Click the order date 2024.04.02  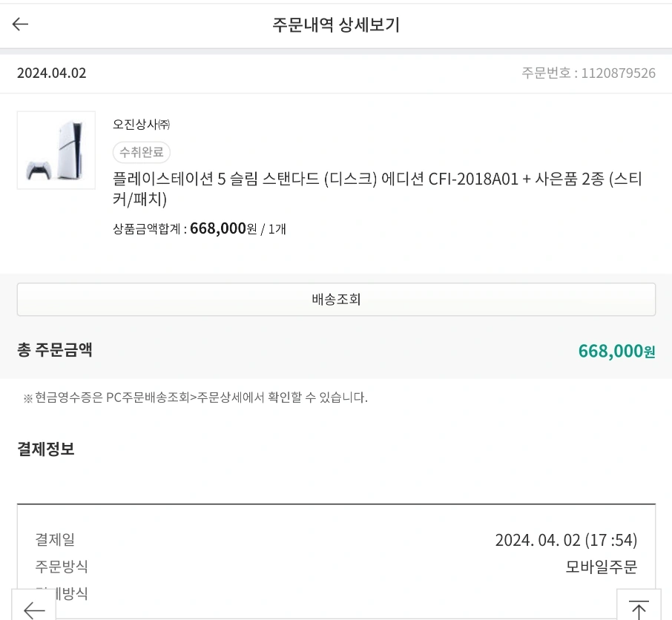(x=51, y=73)
